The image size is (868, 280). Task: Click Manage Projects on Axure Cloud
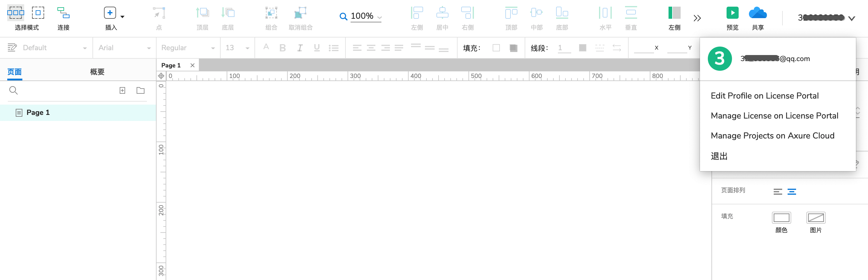772,135
